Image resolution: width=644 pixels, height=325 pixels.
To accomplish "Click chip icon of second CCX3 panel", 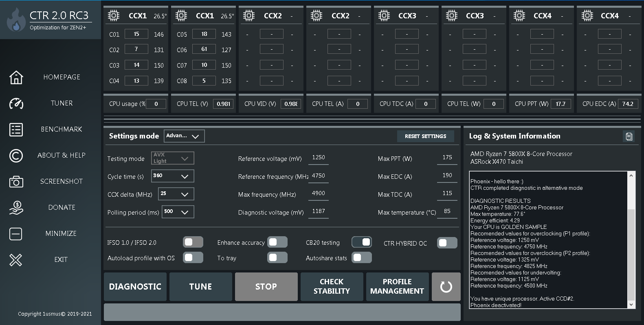I will (x=451, y=16).
